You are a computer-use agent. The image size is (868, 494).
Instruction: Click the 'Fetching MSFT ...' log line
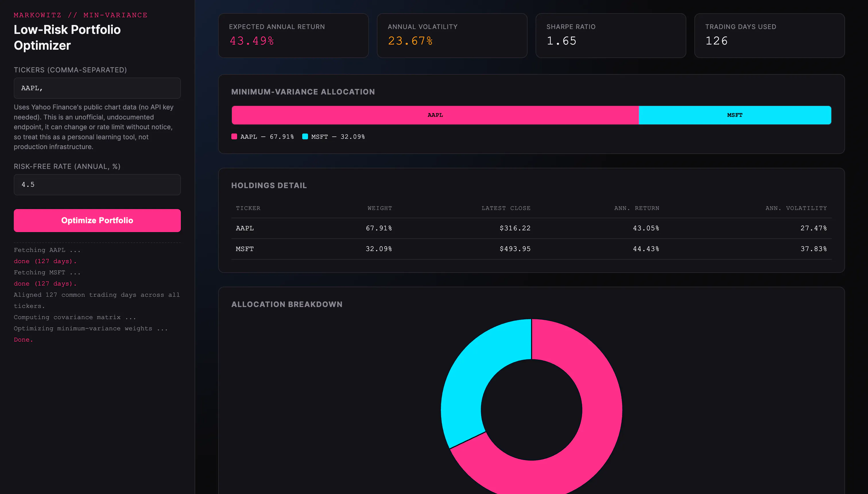point(47,273)
